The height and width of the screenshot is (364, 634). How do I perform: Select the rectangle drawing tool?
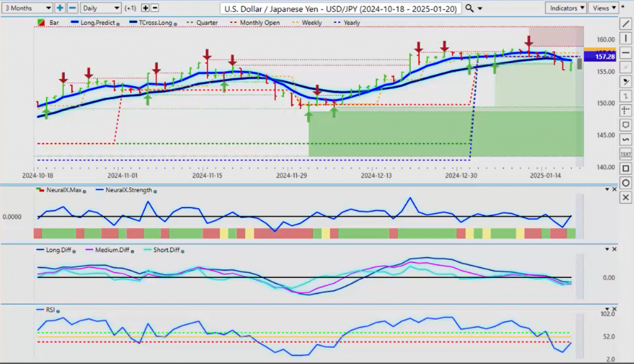pos(625,168)
